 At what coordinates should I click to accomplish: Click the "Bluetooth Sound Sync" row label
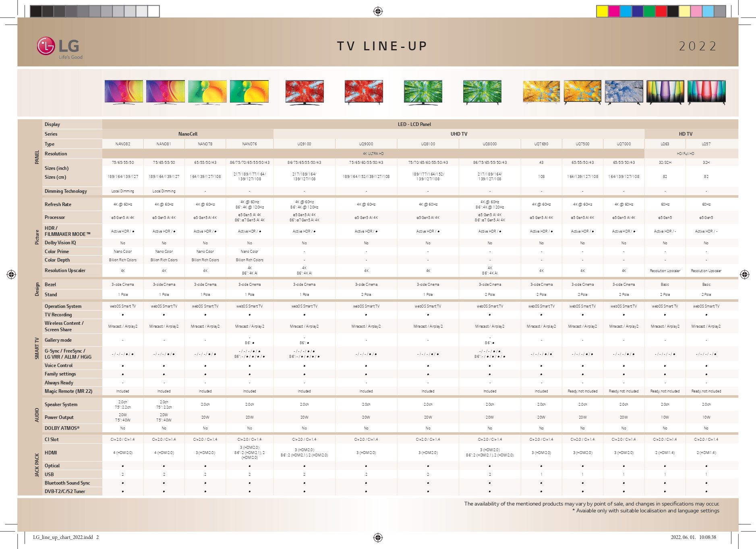67,483
